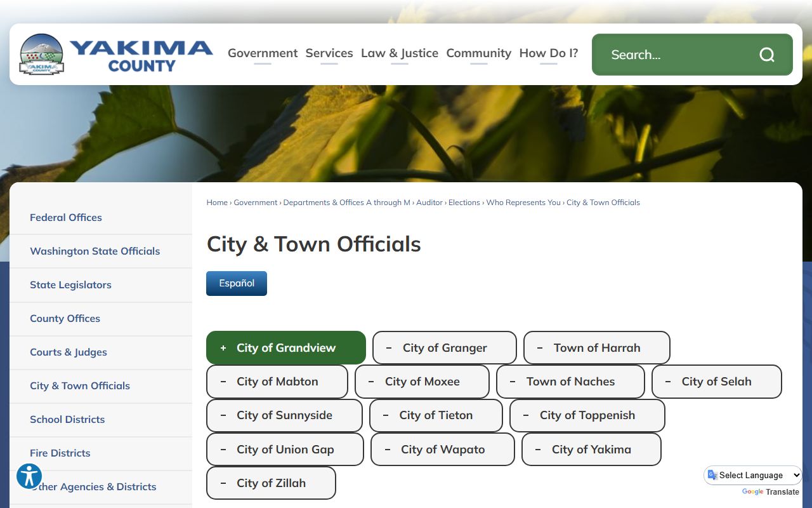Expand the City of Toppenish section

pyautogui.click(x=587, y=415)
